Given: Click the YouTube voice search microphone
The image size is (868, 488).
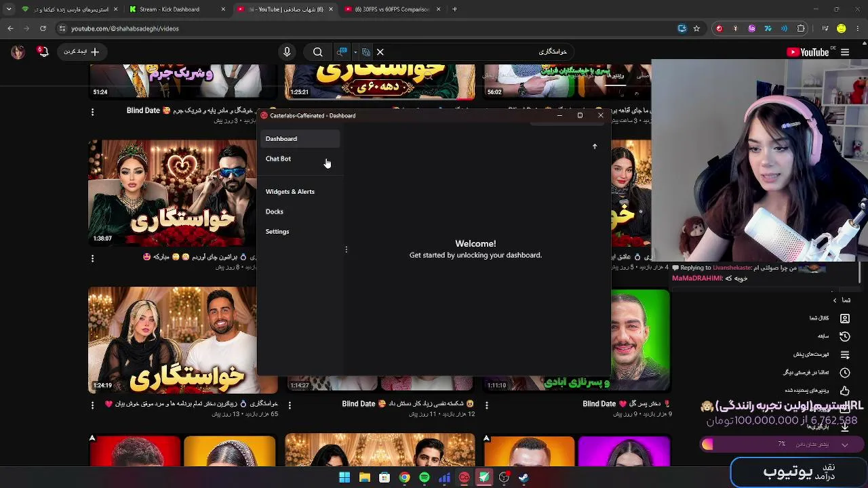Looking at the screenshot, I should 287,52.
